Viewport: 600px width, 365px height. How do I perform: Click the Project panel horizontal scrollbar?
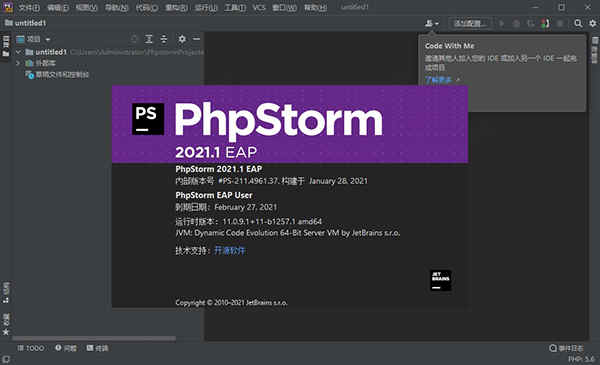pos(94,338)
